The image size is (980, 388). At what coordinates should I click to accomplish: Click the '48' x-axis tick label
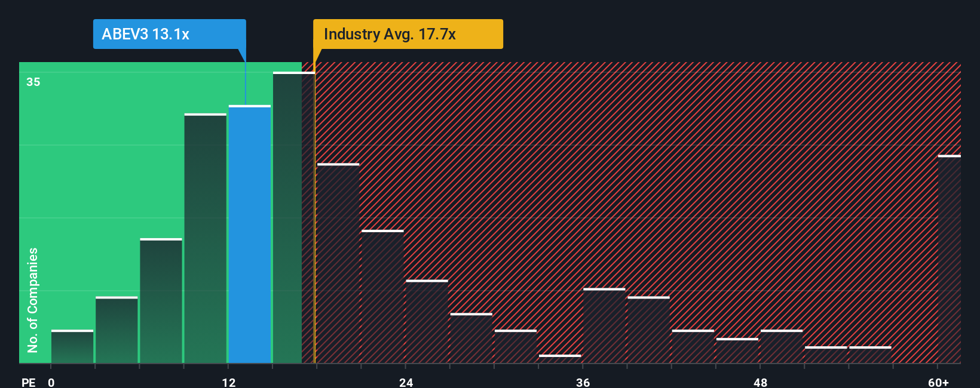coord(760,383)
